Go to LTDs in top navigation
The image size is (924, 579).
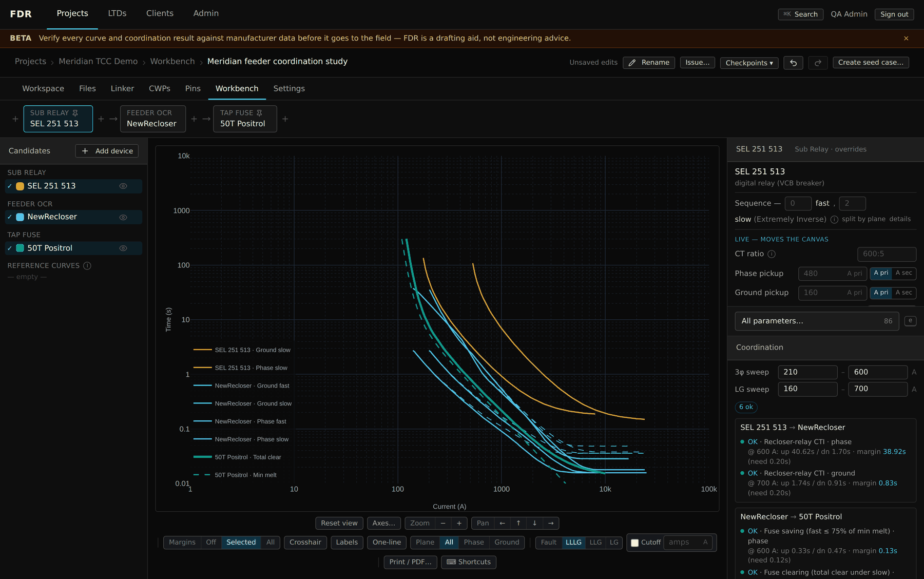[117, 13]
